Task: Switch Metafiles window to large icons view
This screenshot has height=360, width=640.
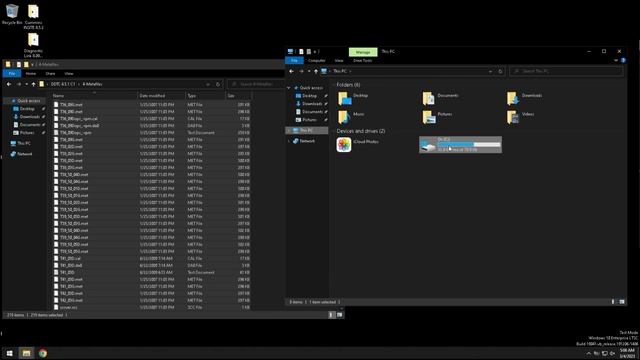Action: pyautogui.click(x=340, y=315)
